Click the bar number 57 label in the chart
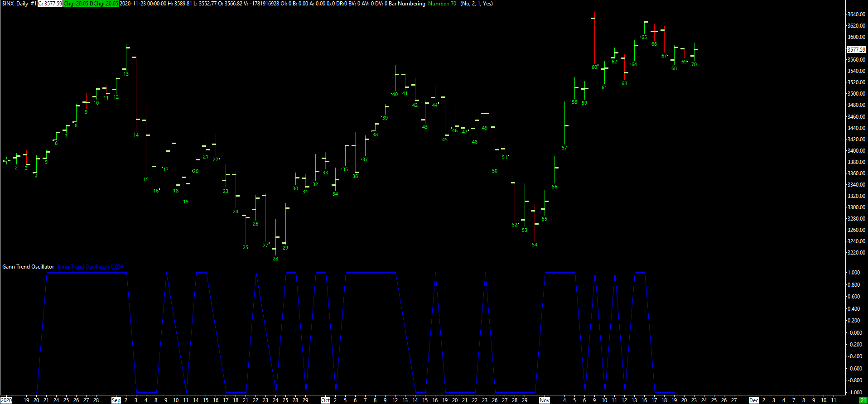This screenshot has width=868, height=404. coord(564,148)
